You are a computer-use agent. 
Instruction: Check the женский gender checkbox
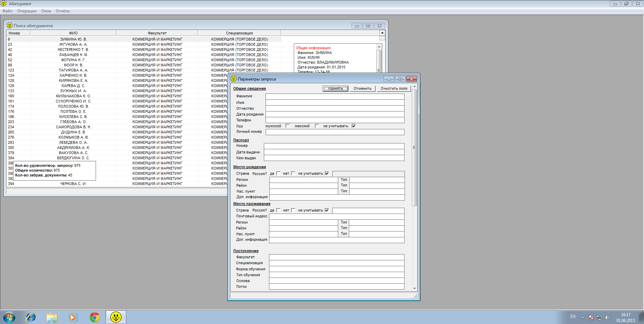pyautogui.click(x=316, y=126)
